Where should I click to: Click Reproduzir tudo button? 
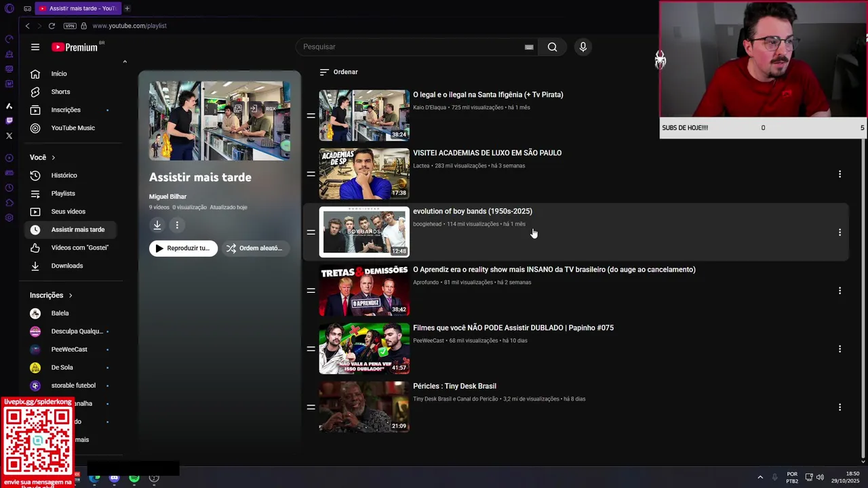click(x=183, y=248)
